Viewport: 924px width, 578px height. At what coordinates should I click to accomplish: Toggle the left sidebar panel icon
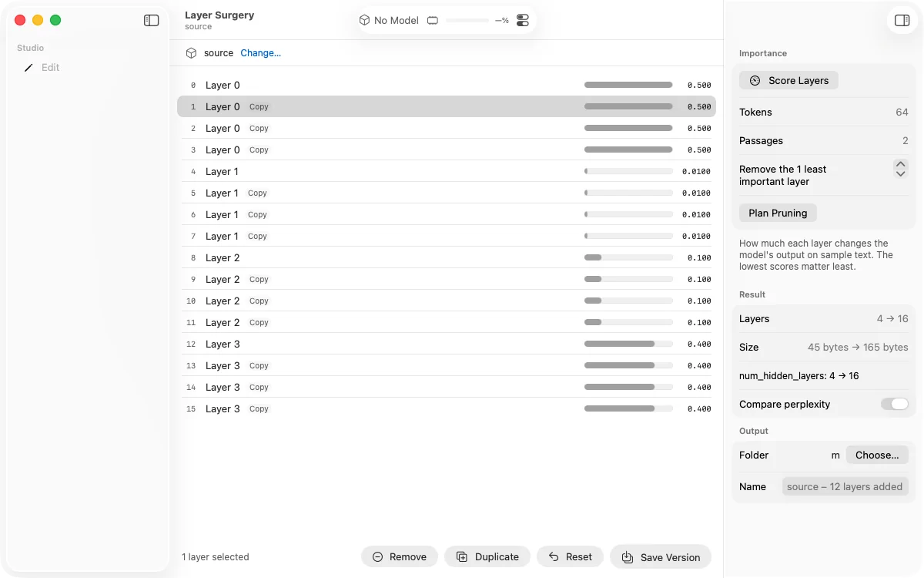[151, 21]
